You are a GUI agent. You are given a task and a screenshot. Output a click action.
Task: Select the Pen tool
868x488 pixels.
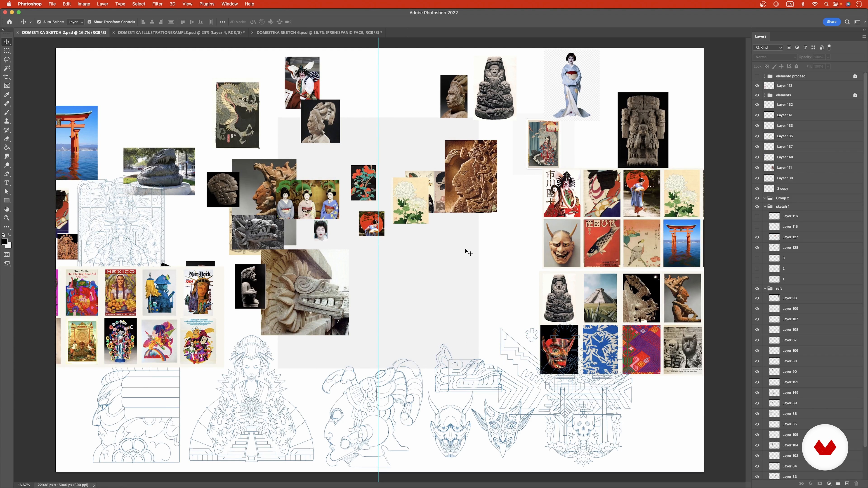(7, 174)
